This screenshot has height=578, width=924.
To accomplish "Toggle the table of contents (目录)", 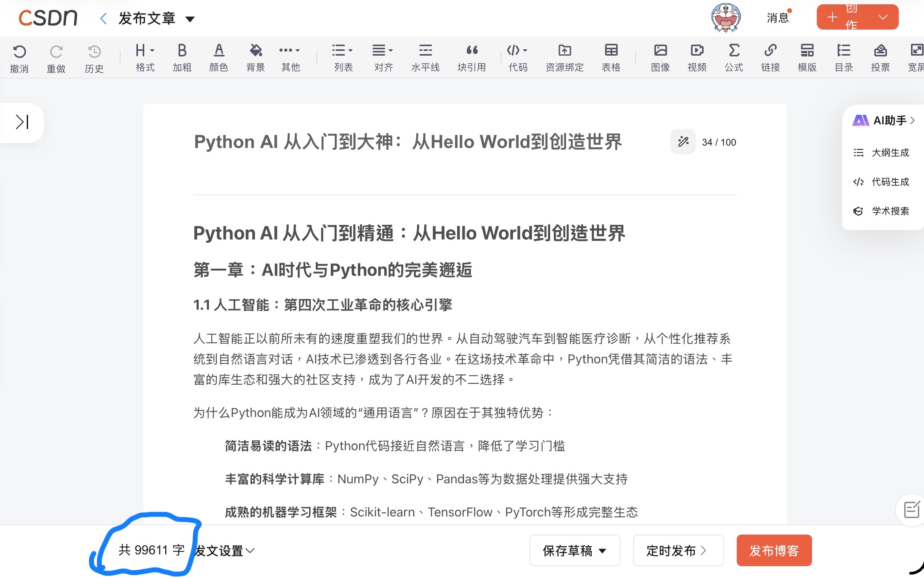I will pyautogui.click(x=844, y=57).
